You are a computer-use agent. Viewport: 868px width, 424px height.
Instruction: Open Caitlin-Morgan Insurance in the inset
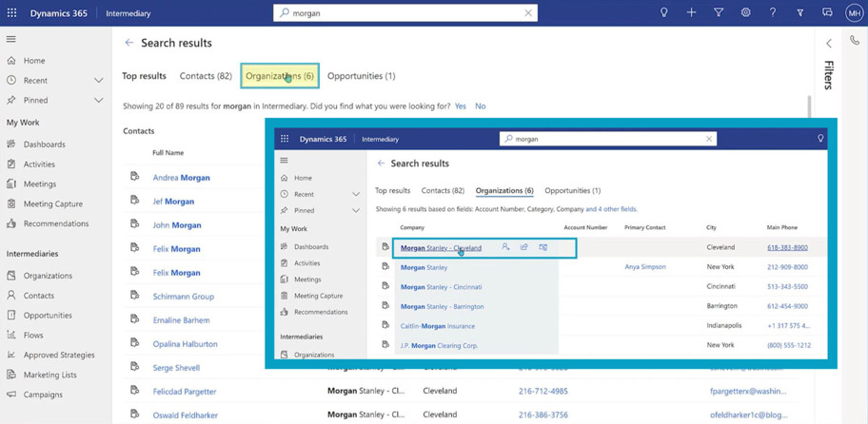click(x=437, y=326)
